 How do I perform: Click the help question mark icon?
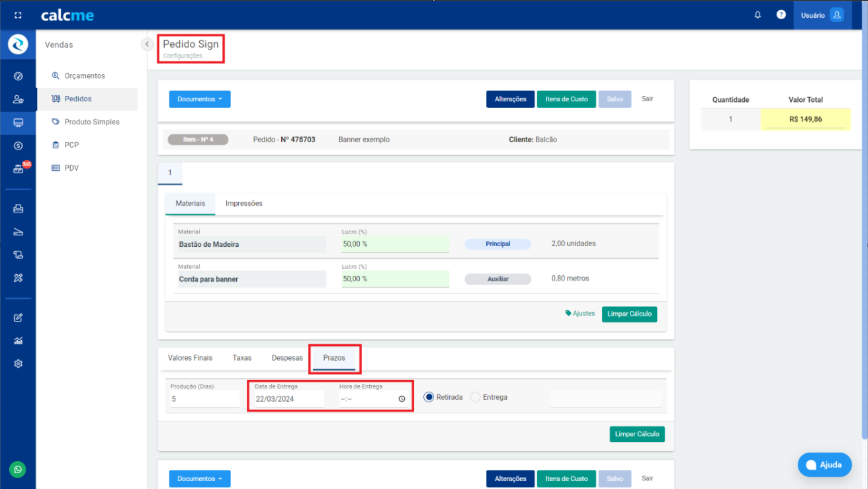coord(781,15)
